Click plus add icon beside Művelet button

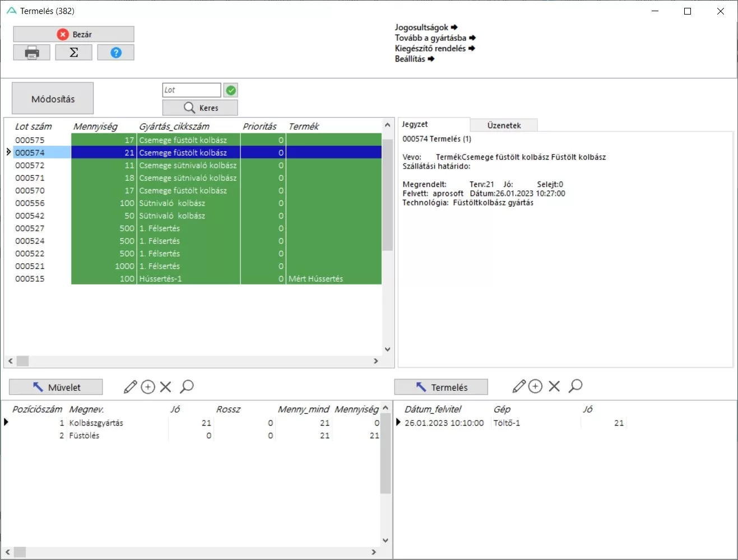(x=148, y=386)
